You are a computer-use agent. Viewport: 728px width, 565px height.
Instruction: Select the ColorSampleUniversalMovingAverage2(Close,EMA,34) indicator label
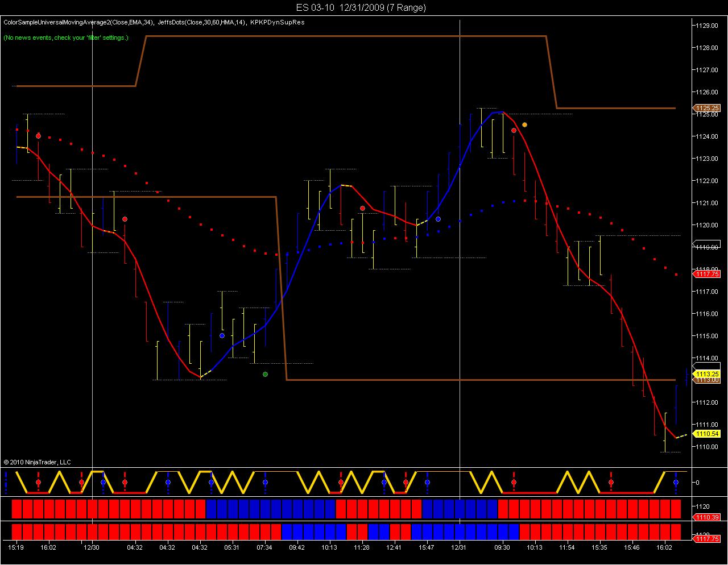pos(78,23)
